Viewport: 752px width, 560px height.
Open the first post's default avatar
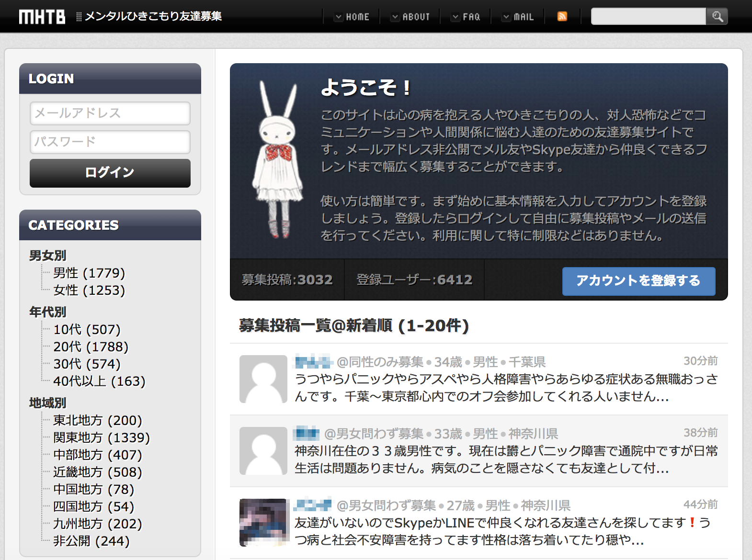(263, 379)
